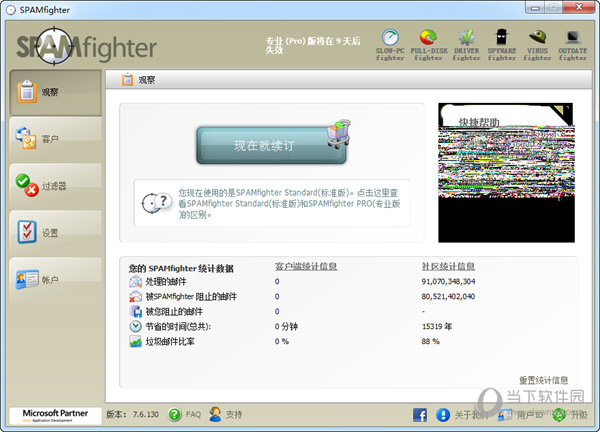Open the Facebook icon

pyautogui.click(x=420, y=415)
